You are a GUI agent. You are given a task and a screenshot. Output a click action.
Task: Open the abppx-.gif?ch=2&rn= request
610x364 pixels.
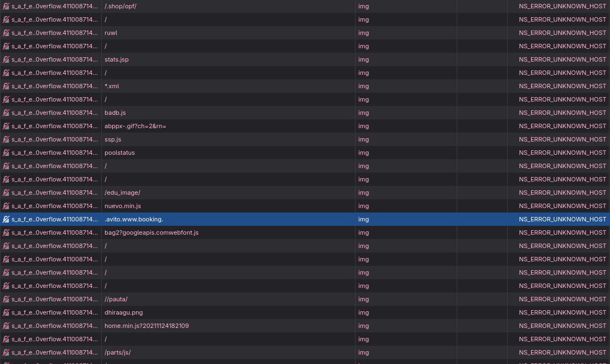pos(135,126)
